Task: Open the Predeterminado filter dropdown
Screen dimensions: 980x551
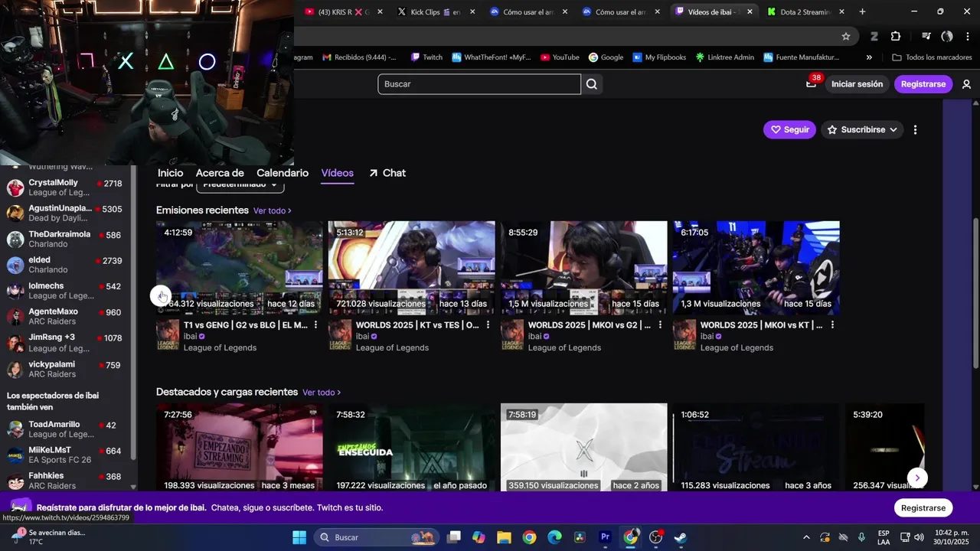Action: pos(240,184)
